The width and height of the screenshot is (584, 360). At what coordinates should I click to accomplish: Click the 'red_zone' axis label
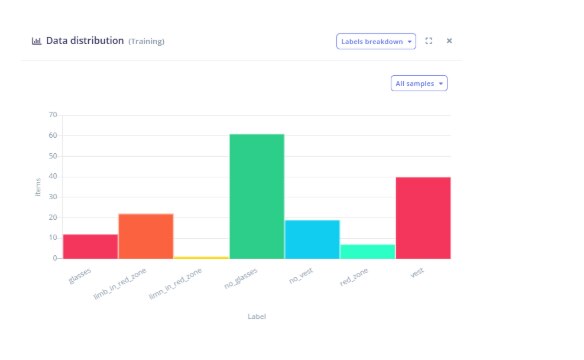pyautogui.click(x=354, y=277)
